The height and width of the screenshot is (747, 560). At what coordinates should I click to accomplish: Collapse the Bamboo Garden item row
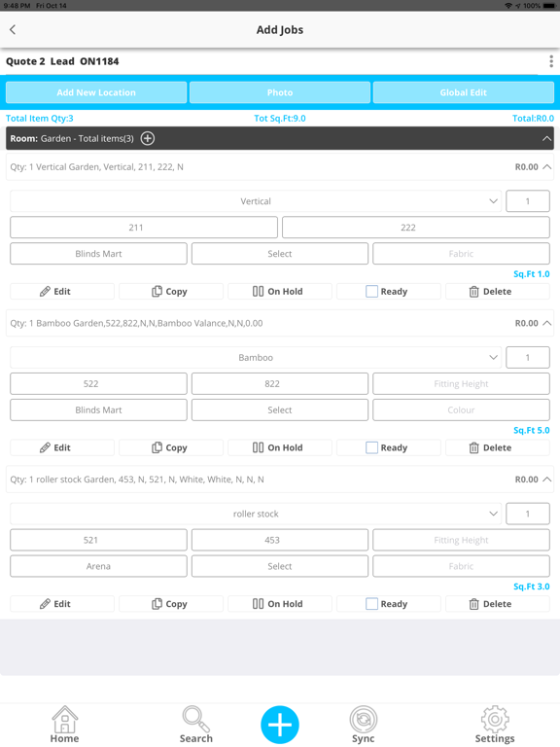pyautogui.click(x=546, y=323)
